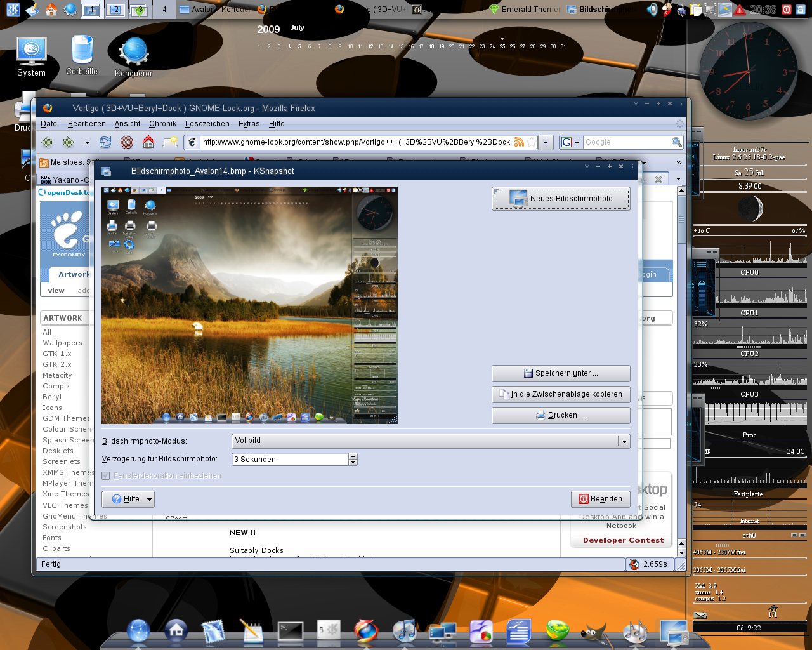The height and width of the screenshot is (650, 812).
Task: Launch Konqueror from desktop icon
Action: pos(133,57)
